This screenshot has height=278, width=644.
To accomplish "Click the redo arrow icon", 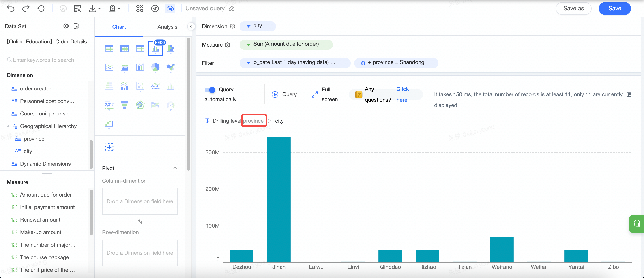I will 26,9.
